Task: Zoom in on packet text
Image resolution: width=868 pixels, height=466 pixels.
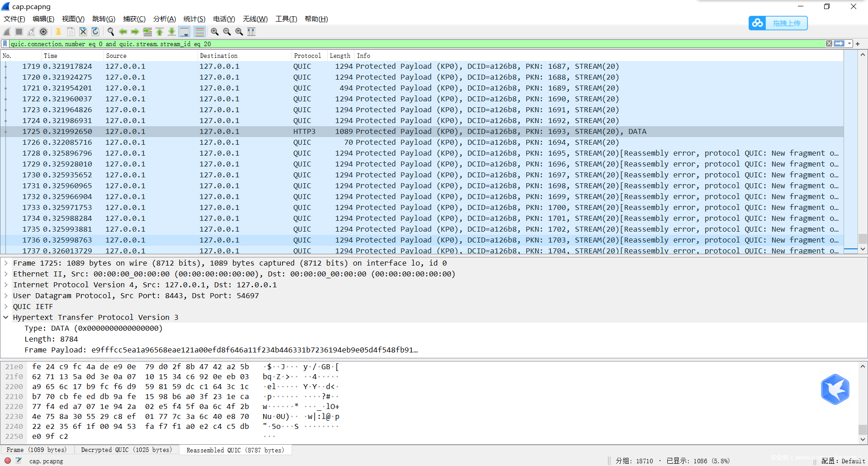Action: (215, 32)
